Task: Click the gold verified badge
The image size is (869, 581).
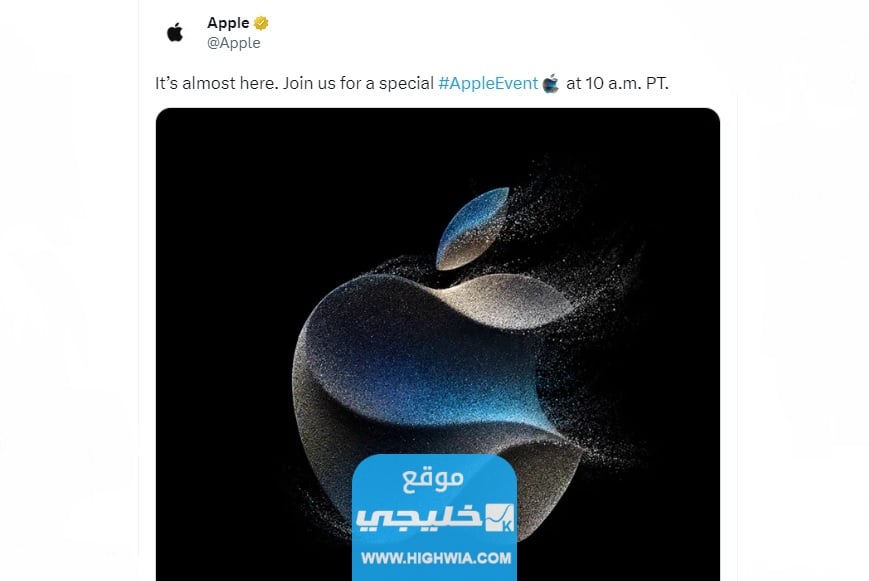Action: click(x=261, y=23)
